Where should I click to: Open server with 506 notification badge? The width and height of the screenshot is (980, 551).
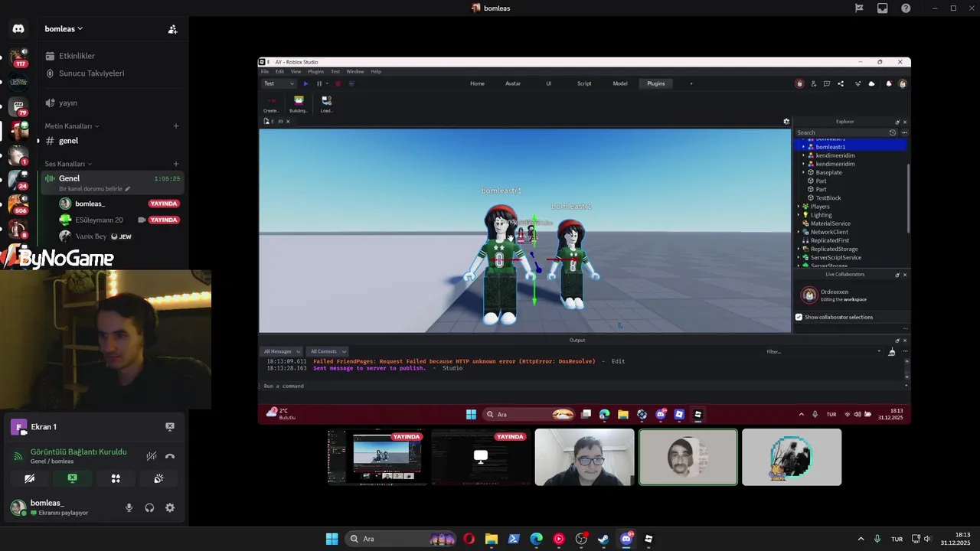(x=18, y=204)
